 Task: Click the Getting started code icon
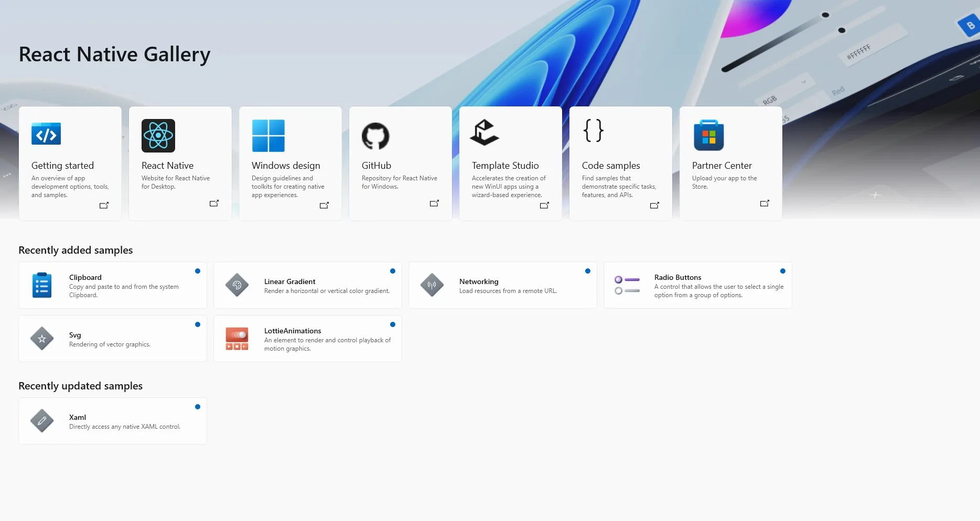tap(46, 134)
